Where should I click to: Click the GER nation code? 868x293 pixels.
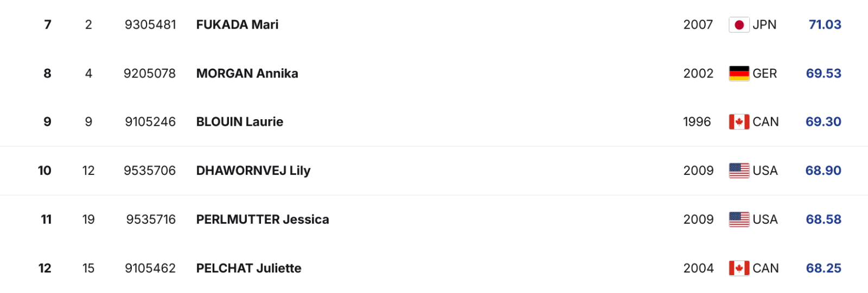(764, 74)
